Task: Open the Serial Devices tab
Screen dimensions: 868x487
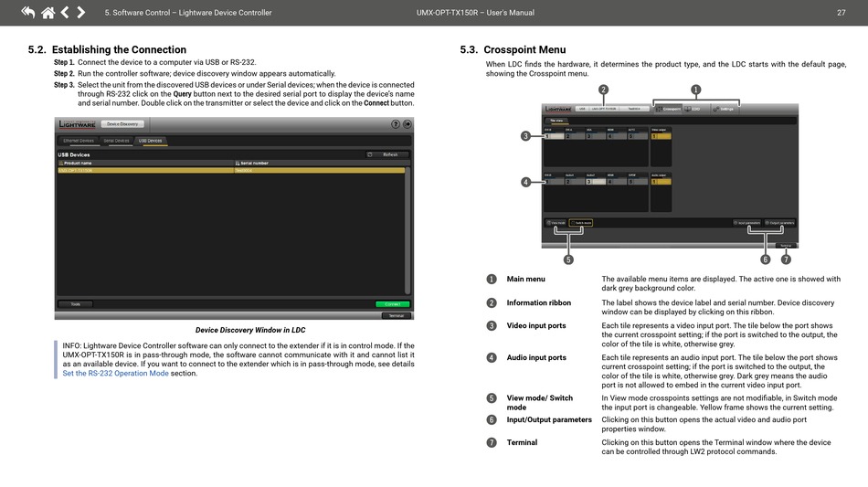Action: tap(116, 141)
